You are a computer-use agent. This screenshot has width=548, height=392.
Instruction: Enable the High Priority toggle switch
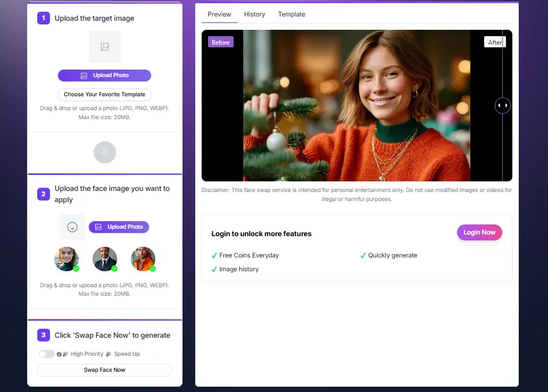pyautogui.click(x=46, y=354)
